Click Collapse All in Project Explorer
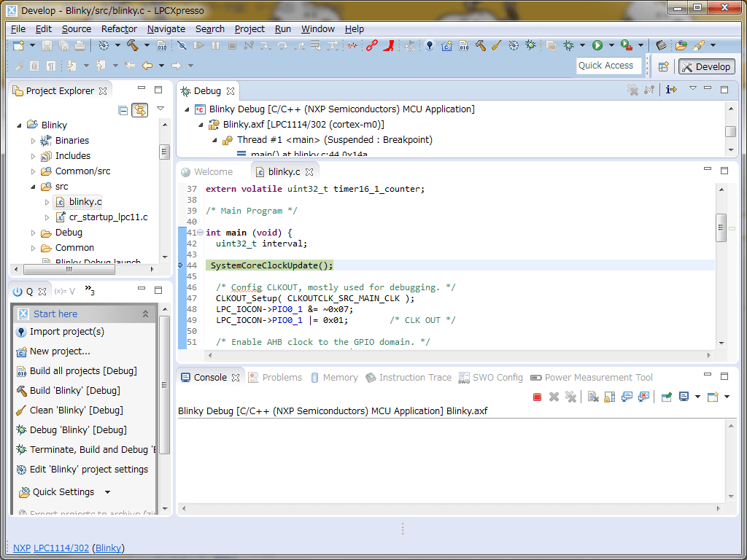Screen dimensions: 747x560 tap(123, 111)
